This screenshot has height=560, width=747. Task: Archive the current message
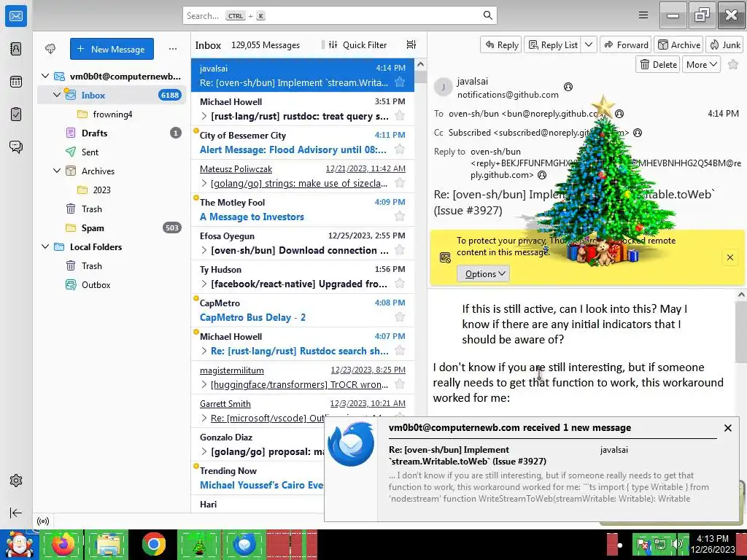pos(679,44)
